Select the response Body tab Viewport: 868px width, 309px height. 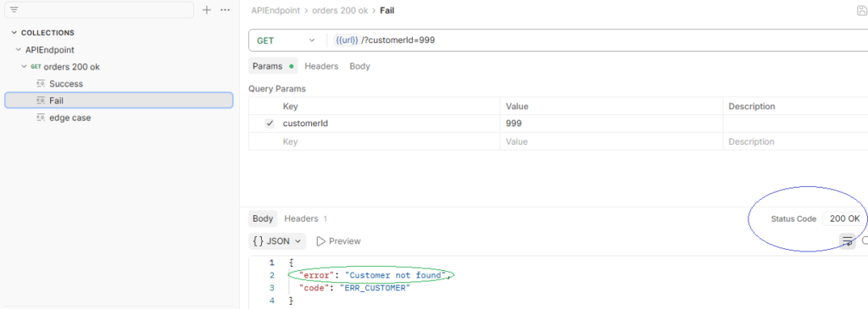[x=263, y=218]
